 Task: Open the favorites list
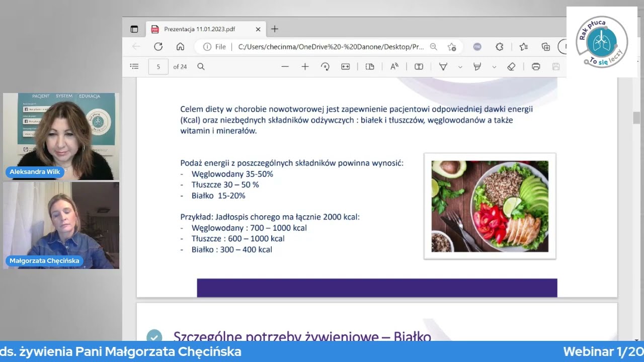point(524,47)
